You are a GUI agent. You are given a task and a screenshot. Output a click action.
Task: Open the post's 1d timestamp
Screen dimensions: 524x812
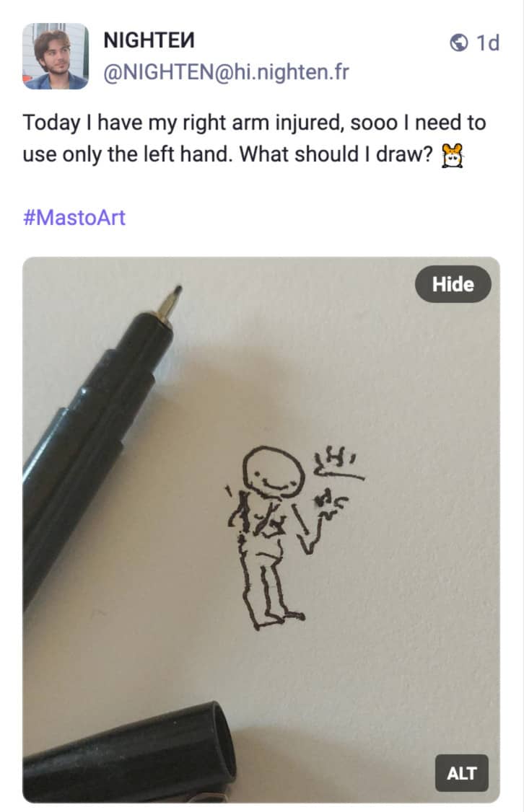[488, 43]
